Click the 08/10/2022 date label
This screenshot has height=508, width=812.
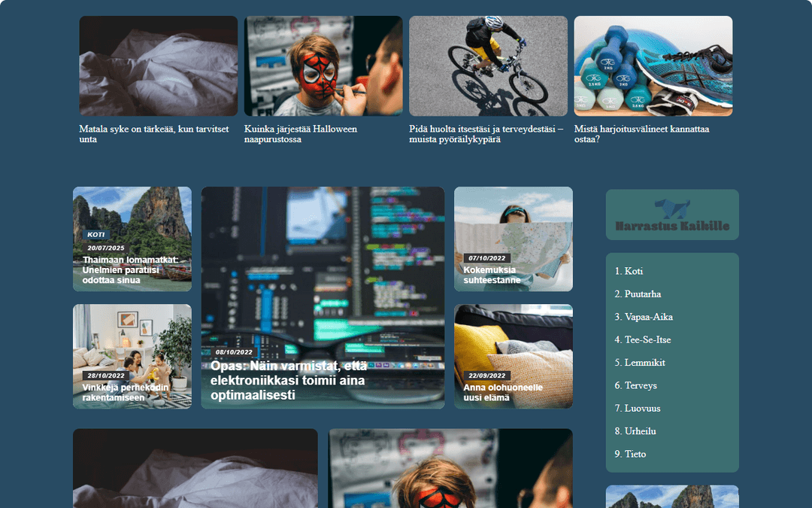pyautogui.click(x=234, y=352)
